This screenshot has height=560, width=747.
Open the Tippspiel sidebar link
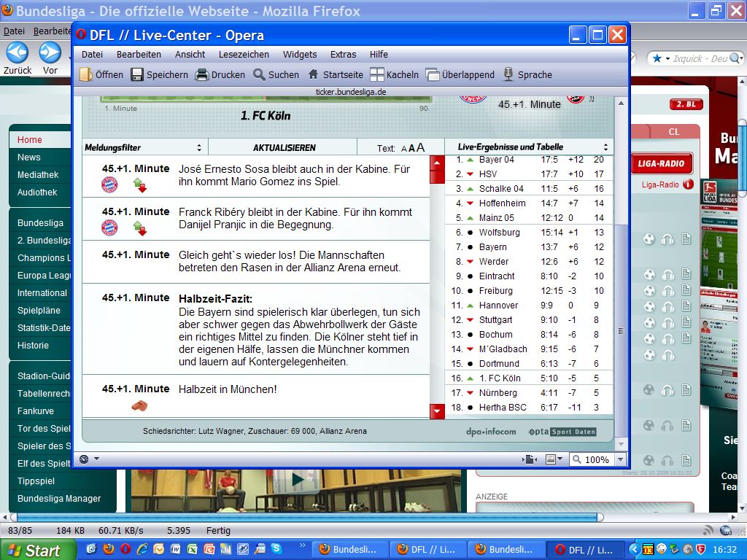coord(36,481)
